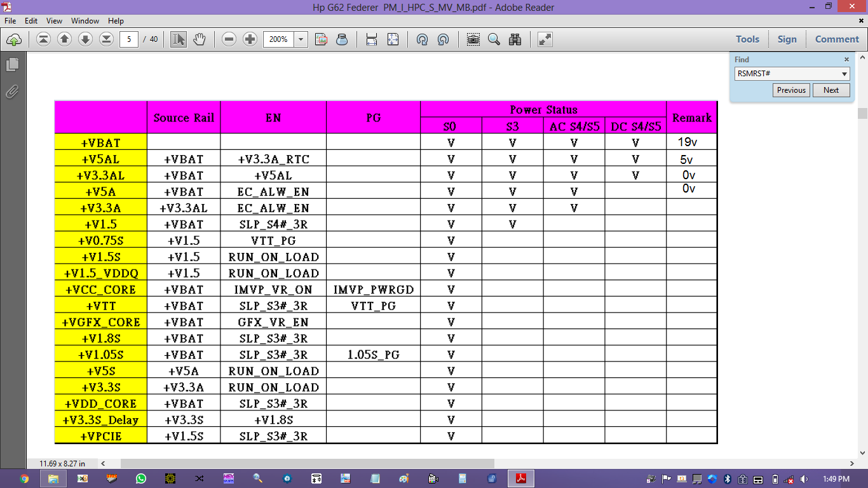868x488 pixels.
Task: Click the page number field showing 5
Action: coord(129,39)
